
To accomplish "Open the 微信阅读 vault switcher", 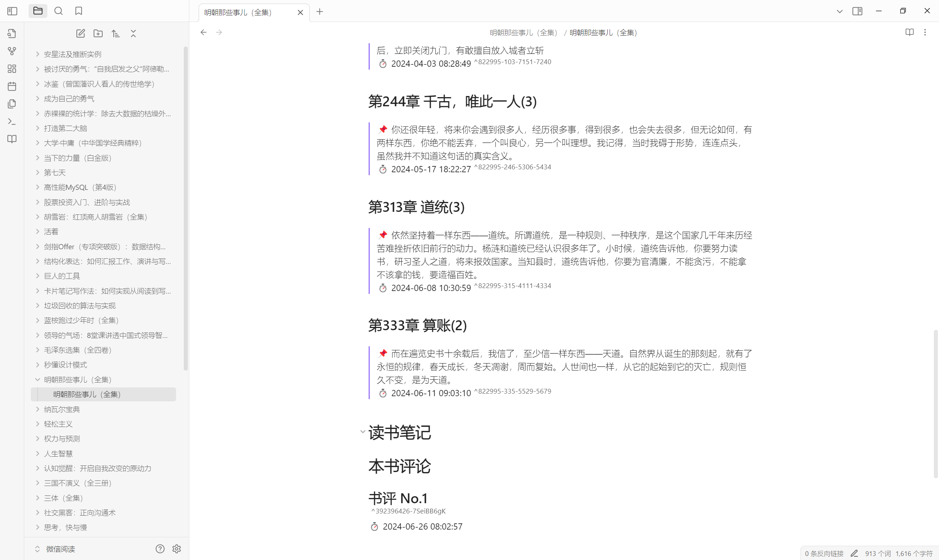I will point(61,549).
